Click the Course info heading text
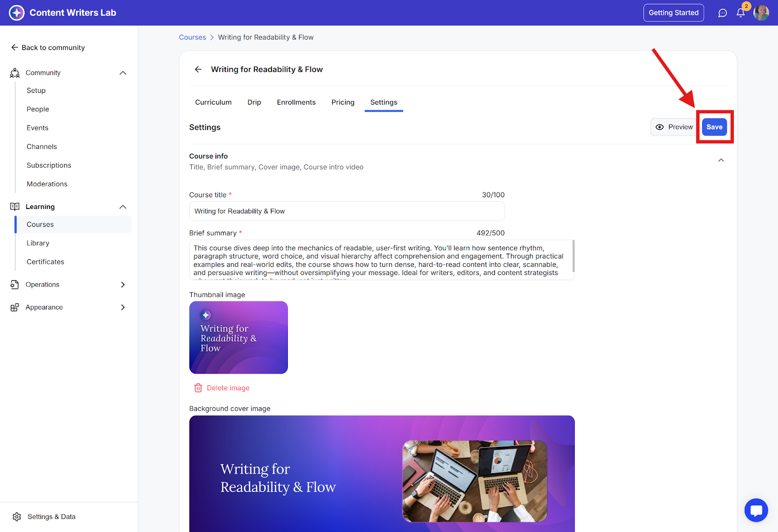778x532 pixels. pyautogui.click(x=208, y=156)
